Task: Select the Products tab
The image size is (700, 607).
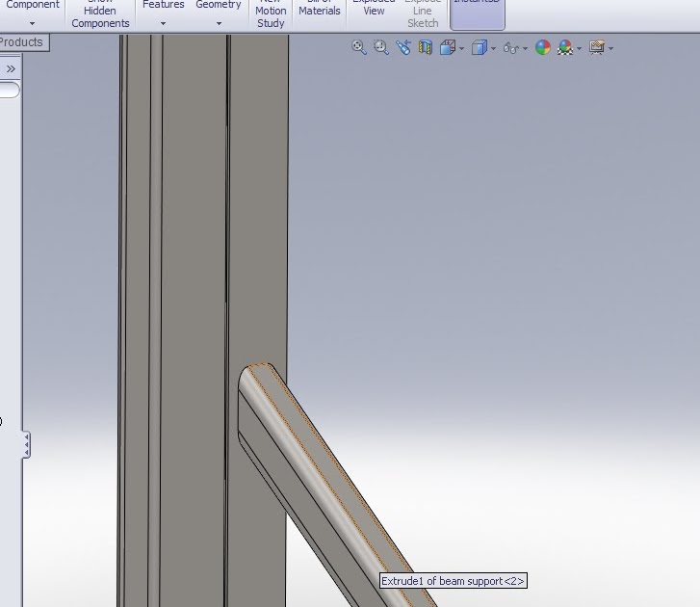Action: (24, 42)
